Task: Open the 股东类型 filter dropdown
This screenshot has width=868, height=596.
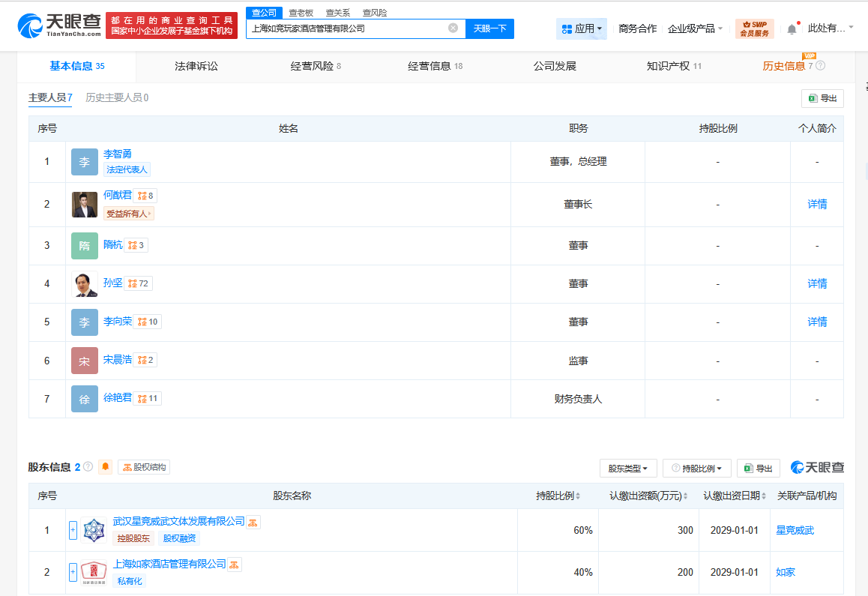Action: coord(628,469)
